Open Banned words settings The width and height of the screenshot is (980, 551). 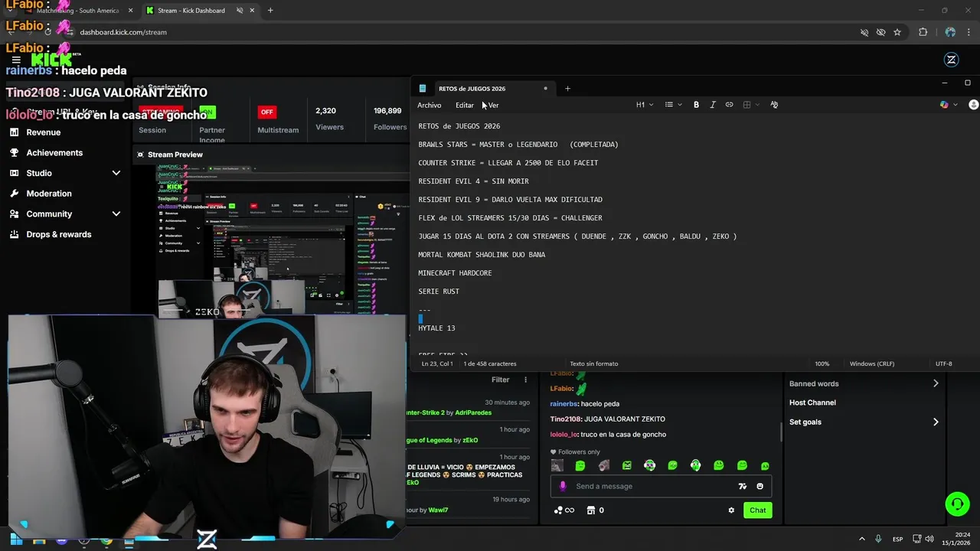864,383
